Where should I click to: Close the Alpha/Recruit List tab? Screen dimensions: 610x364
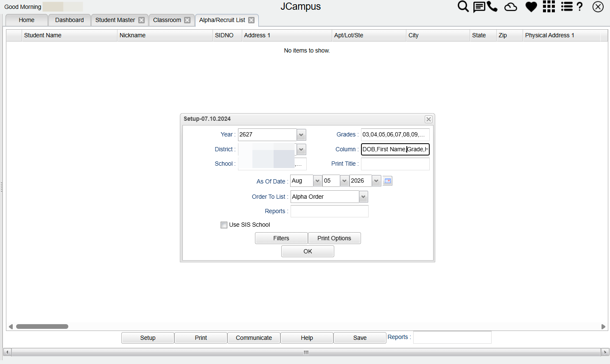coord(252,20)
